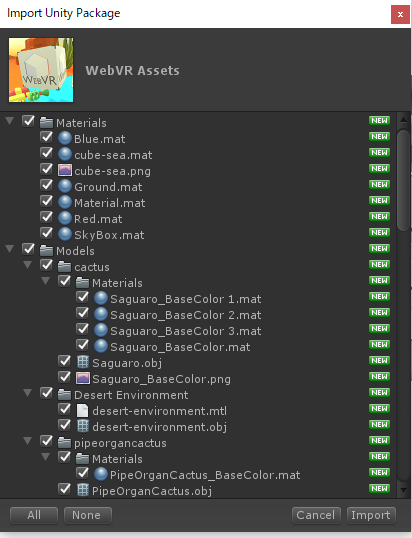This screenshot has width=412, height=538.
Task: Click the desert-environment.mtl file icon
Action: pos(83,410)
